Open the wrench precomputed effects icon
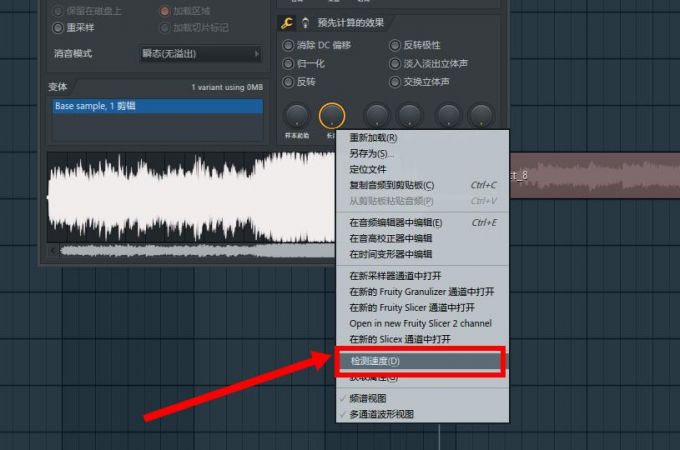Image resolution: width=680 pixels, height=450 pixels. pos(287,23)
